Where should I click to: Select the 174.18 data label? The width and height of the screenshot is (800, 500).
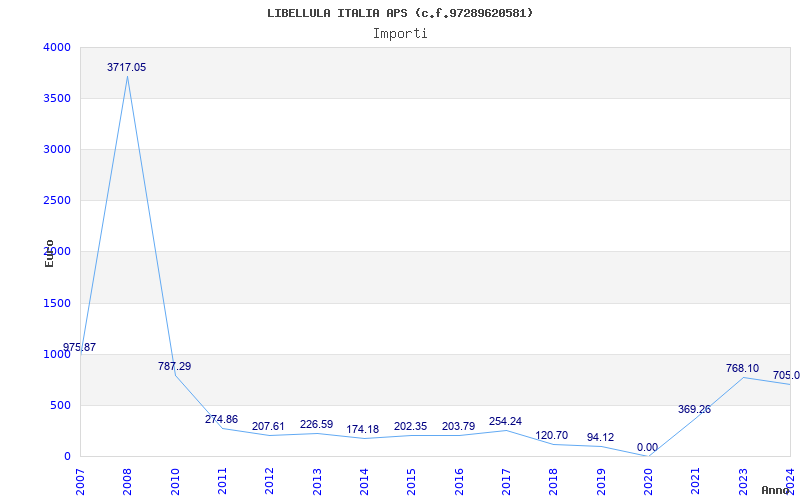click(363, 430)
